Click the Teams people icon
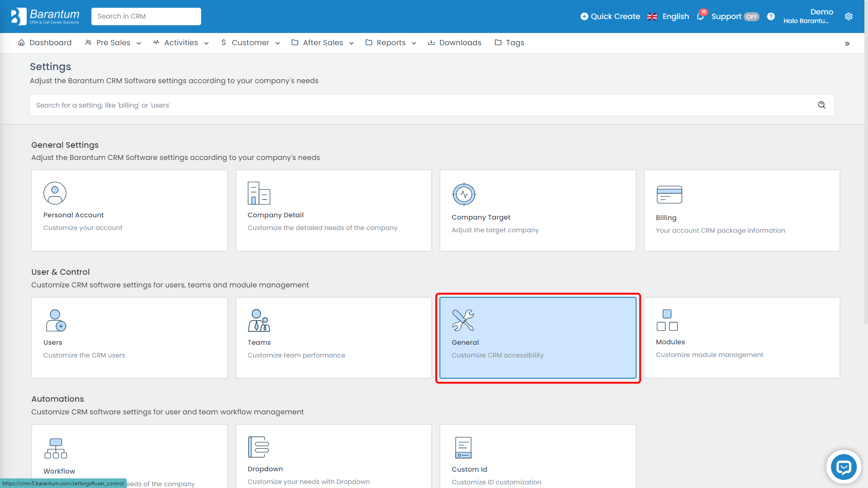 (259, 320)
